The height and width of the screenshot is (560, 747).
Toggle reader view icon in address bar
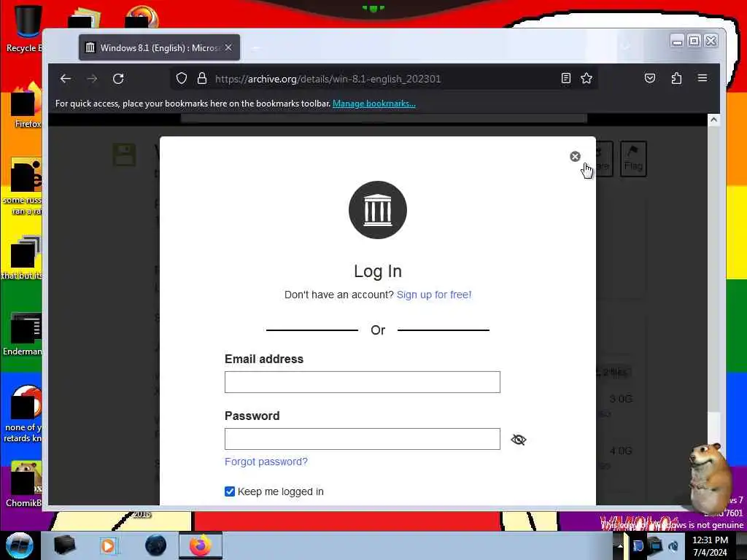565,78
